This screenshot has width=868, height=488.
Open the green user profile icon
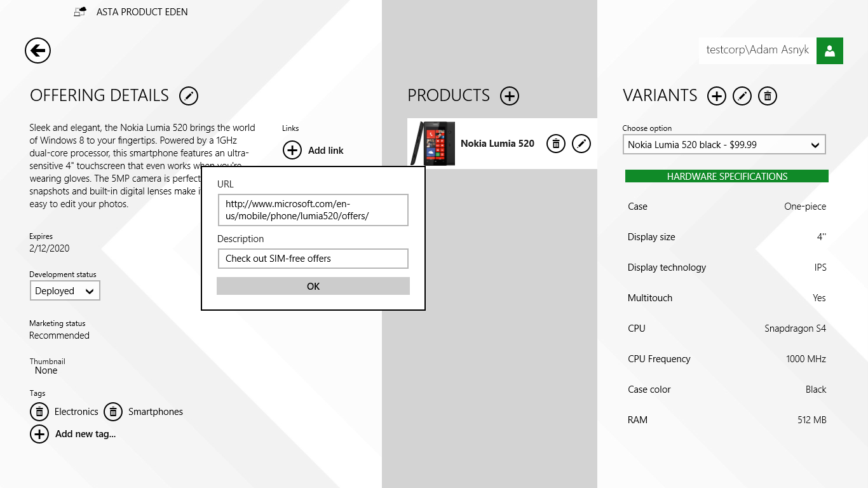tap(829, 51)
